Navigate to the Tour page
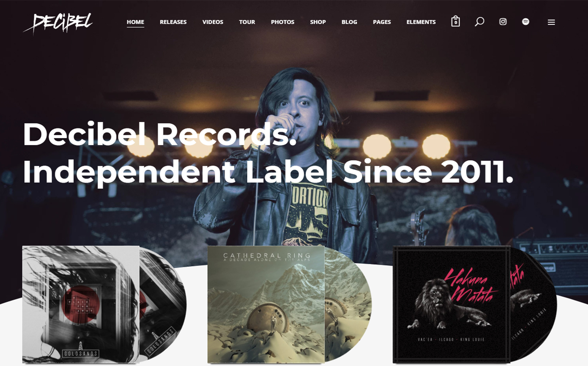Image resolution: width=588 pixels, height=366 pixels. (x=247, y=22)
